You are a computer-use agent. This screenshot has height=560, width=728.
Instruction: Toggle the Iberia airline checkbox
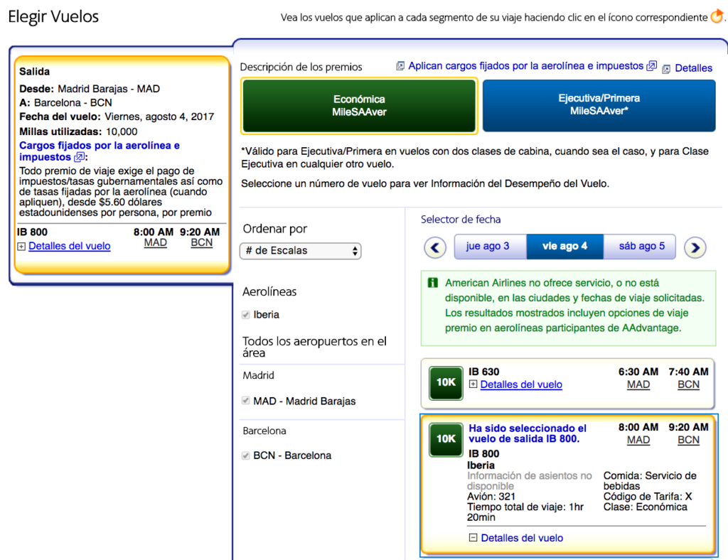click(245, 315)
